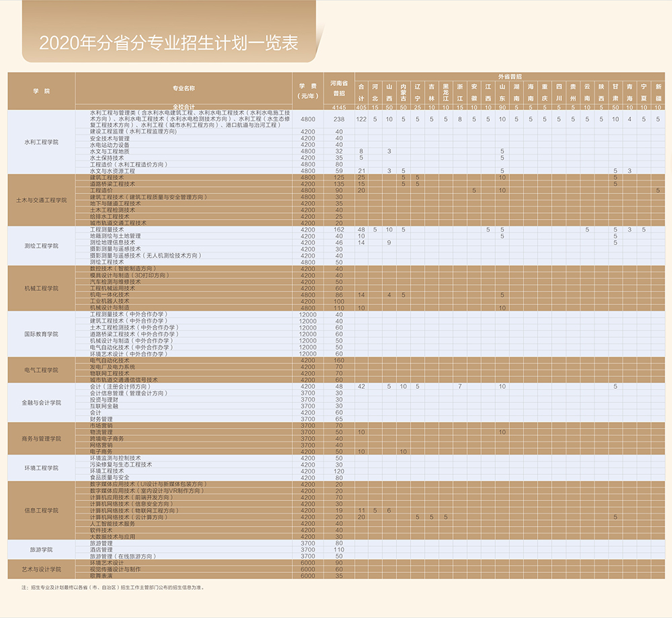Click the 水利工程学院 college cell
Image resolution: width=672 pixels, height=618 pixels.
(x=42, y=142)
